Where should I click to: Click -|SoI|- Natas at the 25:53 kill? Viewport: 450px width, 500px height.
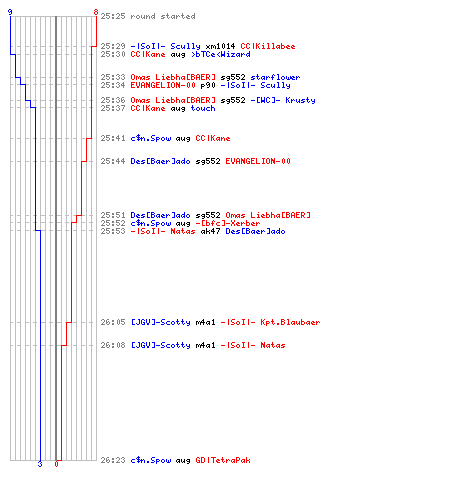(x=163, y=231)
